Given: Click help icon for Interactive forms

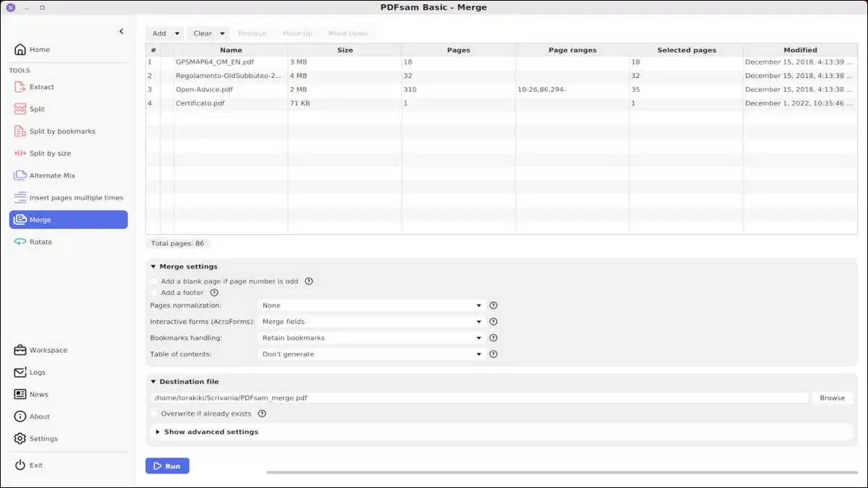Looking at the screenshot, I should click(493, 322).
